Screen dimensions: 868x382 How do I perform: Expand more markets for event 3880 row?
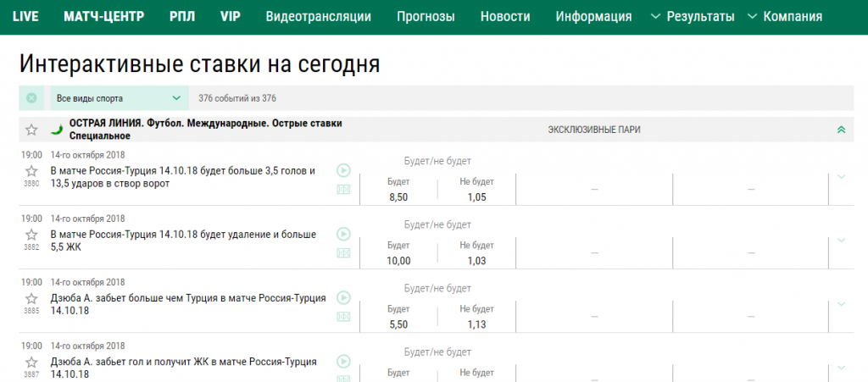point(841,176)
